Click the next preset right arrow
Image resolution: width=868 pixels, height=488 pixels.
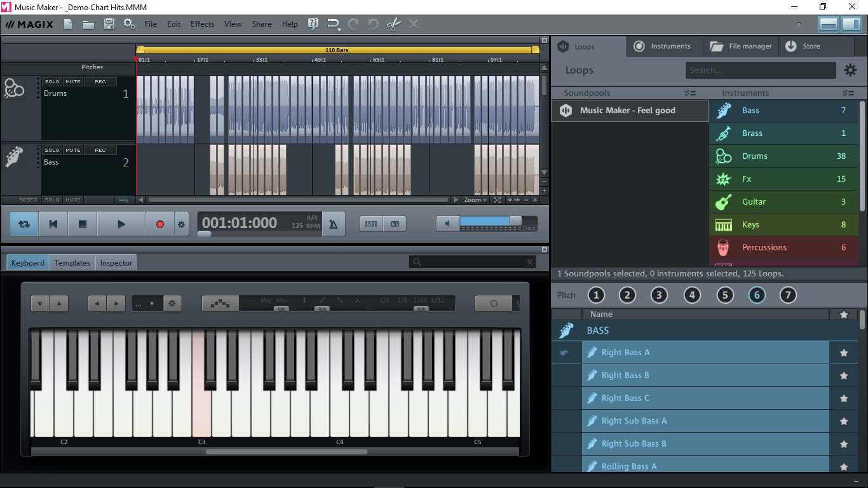pyautogui.click(x=116, y=304)
